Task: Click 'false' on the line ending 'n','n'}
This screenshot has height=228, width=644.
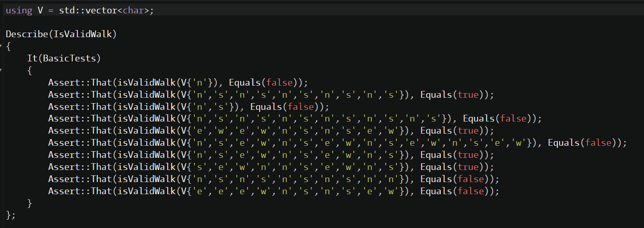Action: [x=470, y=180]
